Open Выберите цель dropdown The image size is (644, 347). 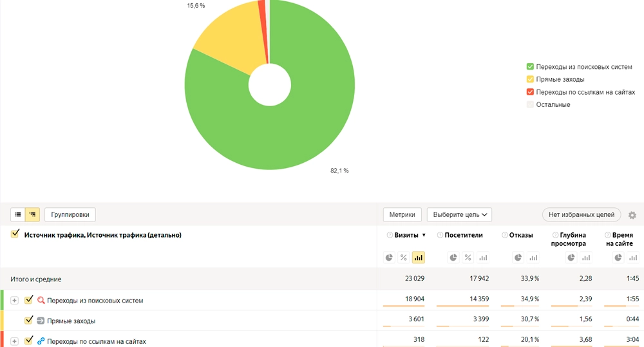click(x=459, y=215)
